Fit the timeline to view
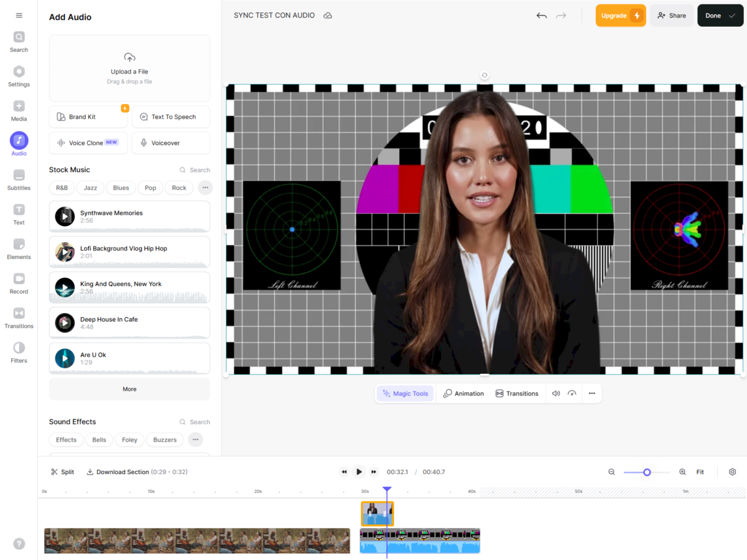The width and height of the screenshot is (747, 560). tap(700, 472)
